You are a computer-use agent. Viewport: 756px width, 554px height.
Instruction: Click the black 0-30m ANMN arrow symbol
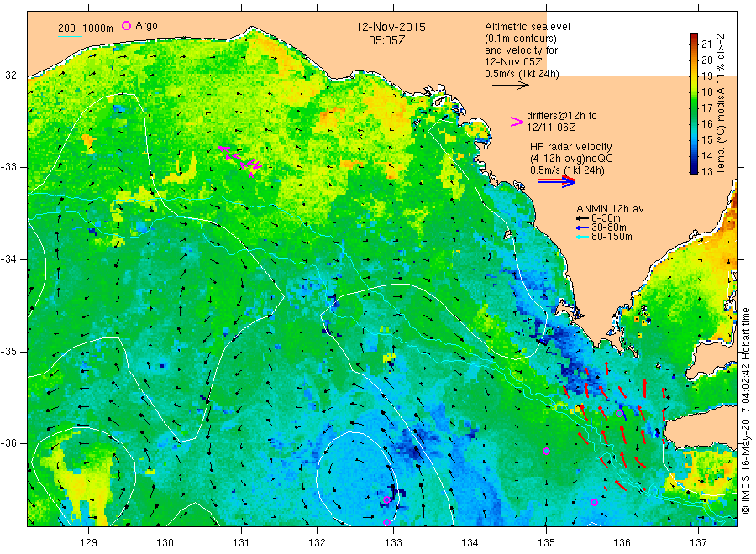coord(582,218)
